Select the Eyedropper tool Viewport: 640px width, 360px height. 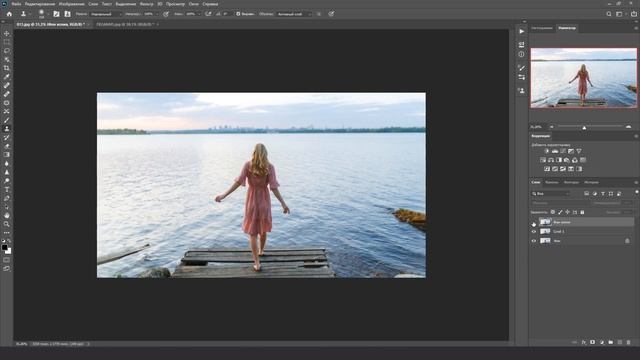(7, 77)
